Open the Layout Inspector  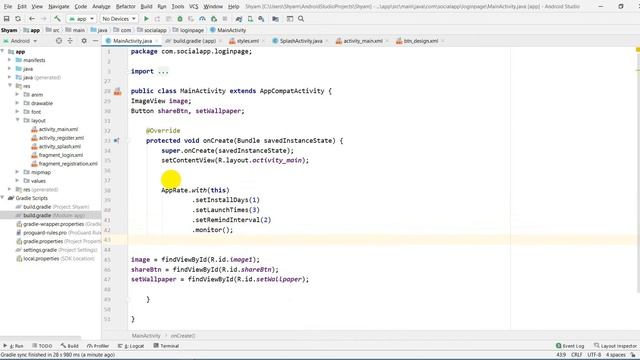click(x=615, y=346)
